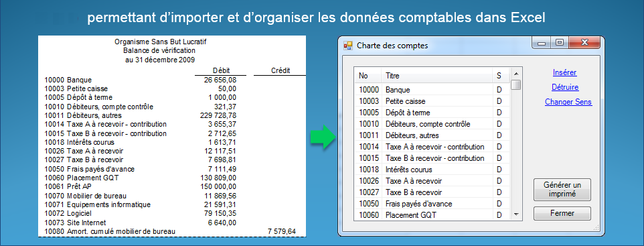Close the dialog with Fermer button
Screen dimensions: 644x246
[x=562, y=214]
